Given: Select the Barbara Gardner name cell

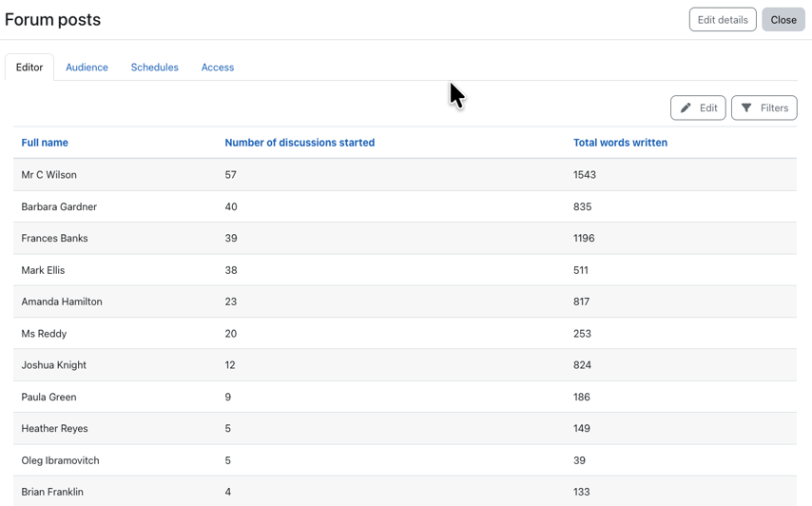Looking at the screenshot, I should click(59, 206).
